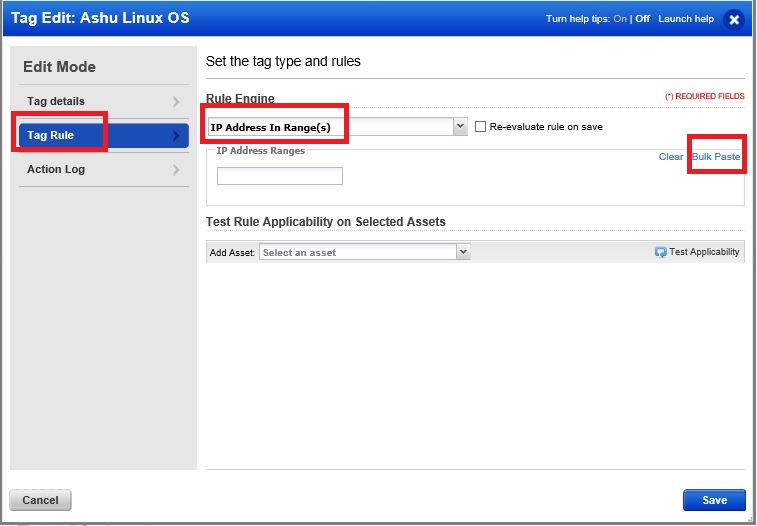Click the Edit Mode heading
Screen dimensions: 757x526
click(x=59, y=67)
